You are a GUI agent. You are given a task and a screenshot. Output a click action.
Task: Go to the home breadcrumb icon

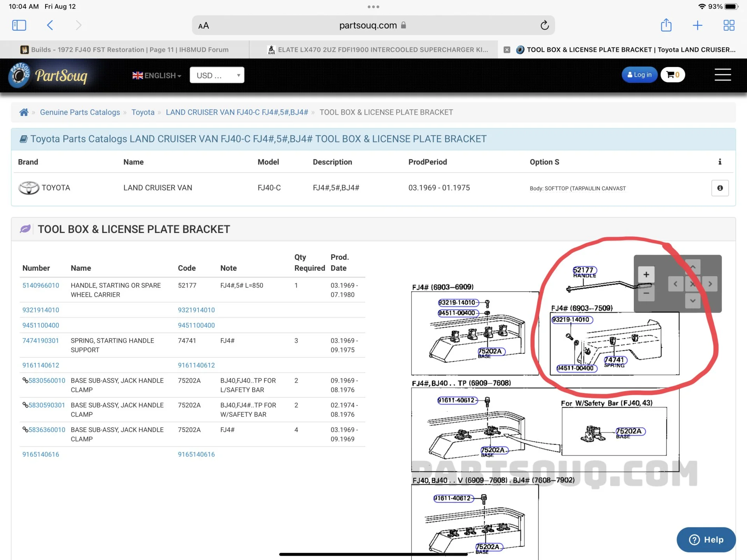[24, 112]
